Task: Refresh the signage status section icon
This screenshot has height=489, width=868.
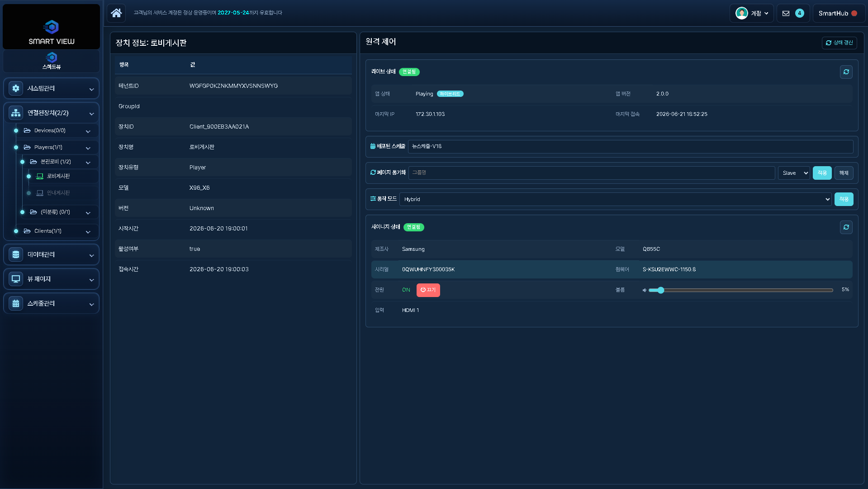Action: coord(846,227)
